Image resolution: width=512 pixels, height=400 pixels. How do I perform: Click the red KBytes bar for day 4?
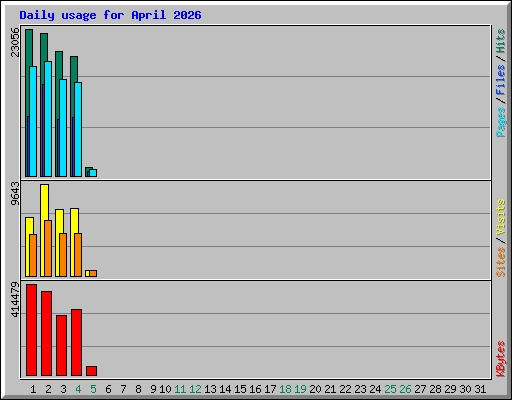76,342
